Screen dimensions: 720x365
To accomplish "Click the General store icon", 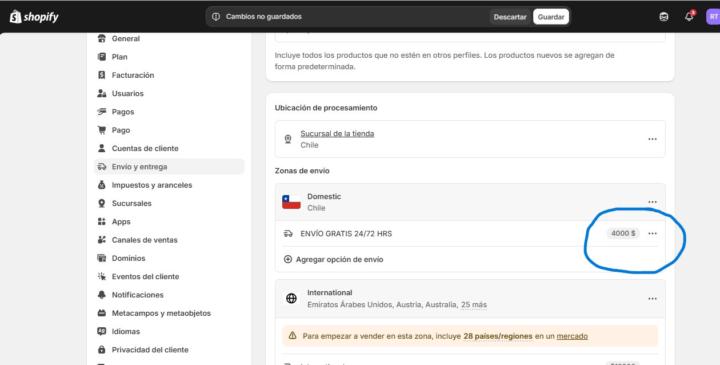I will (x=101, y=39).
